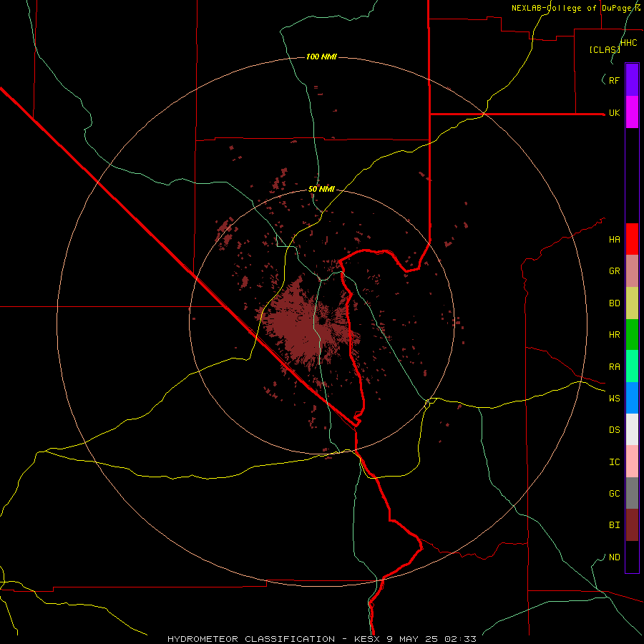Click the BD legend label
Image resolution: width=644 pixels, height=644 pixels.
point(614,303)
